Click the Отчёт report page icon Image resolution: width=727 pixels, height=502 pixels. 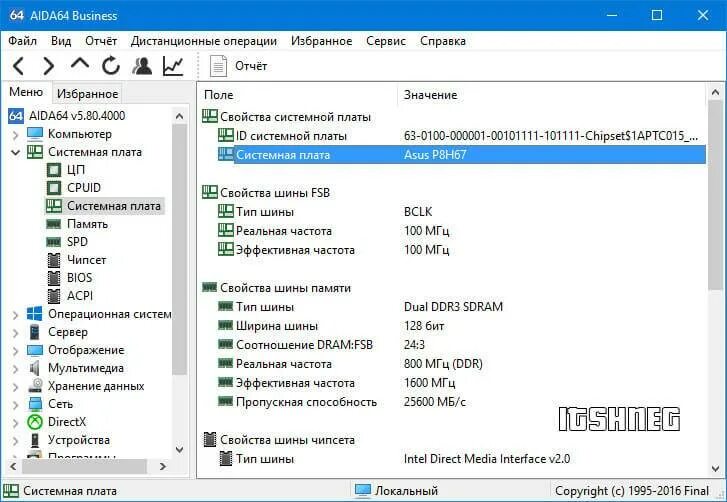218,66
